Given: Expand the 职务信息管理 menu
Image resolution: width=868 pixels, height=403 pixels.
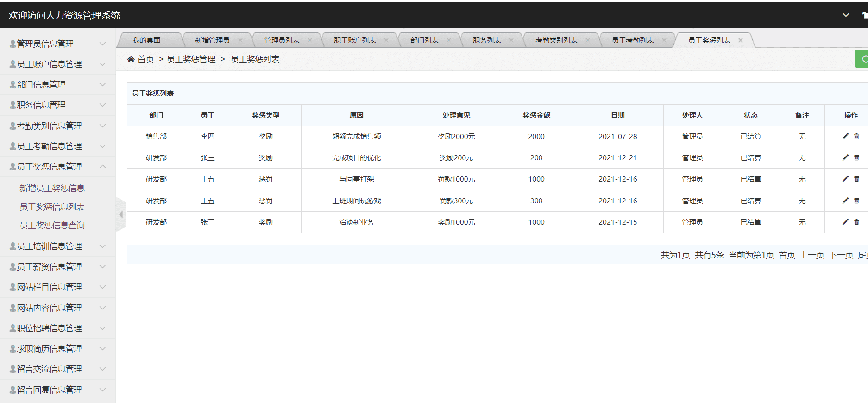Looking at the screenshot, I should coord(57,105).
